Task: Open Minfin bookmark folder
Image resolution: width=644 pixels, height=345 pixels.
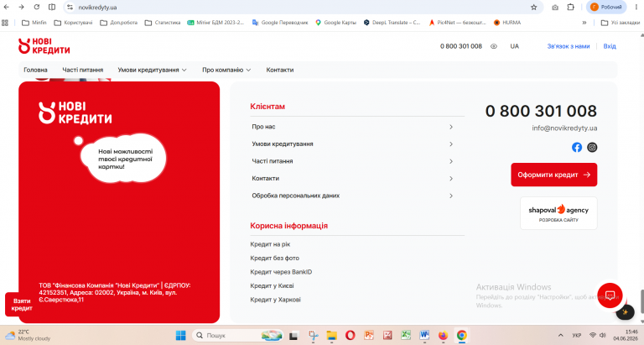Action: (34, 23)
